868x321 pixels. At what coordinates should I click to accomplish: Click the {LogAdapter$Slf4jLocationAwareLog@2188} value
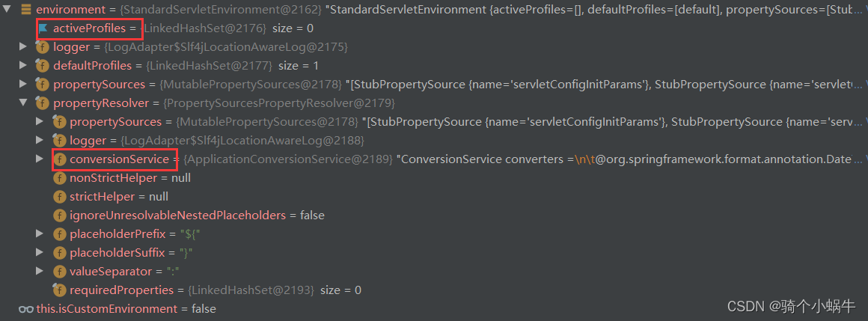coord(241,141)
